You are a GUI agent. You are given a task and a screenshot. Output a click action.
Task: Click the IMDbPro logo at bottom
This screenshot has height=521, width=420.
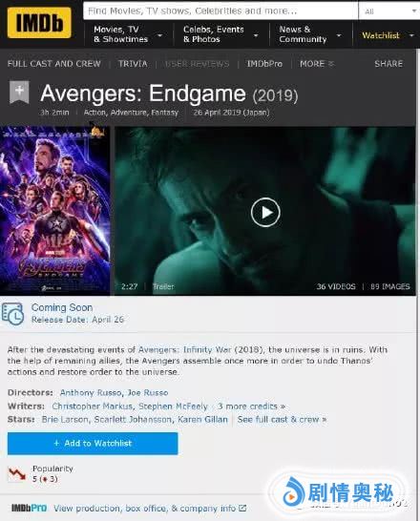tap(29, 508)
